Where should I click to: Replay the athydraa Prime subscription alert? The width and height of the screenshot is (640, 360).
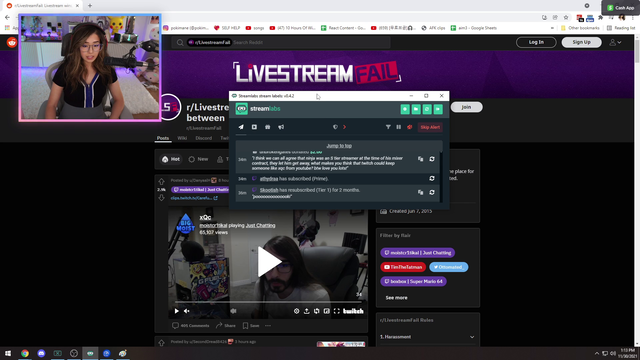(432, 178)
